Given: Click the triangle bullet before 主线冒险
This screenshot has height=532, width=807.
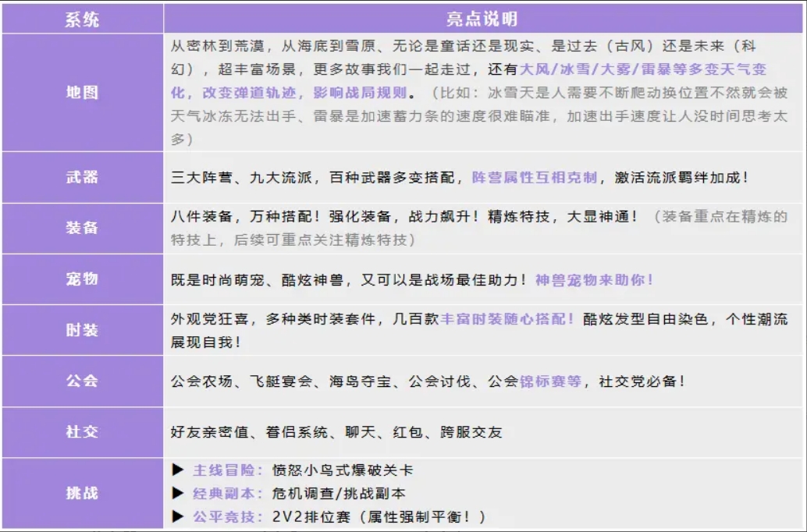Looking at the screenshot, I should [178, 470].
